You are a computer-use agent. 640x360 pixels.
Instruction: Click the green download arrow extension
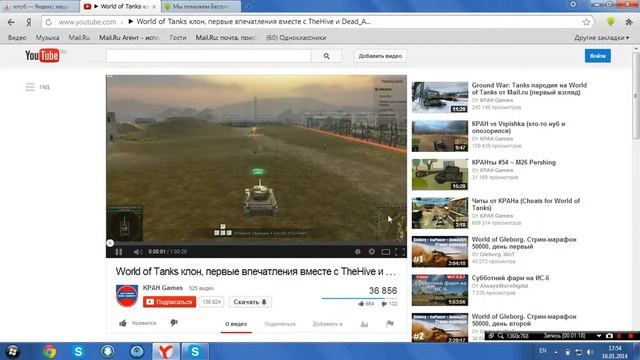[x=611, y=22]
